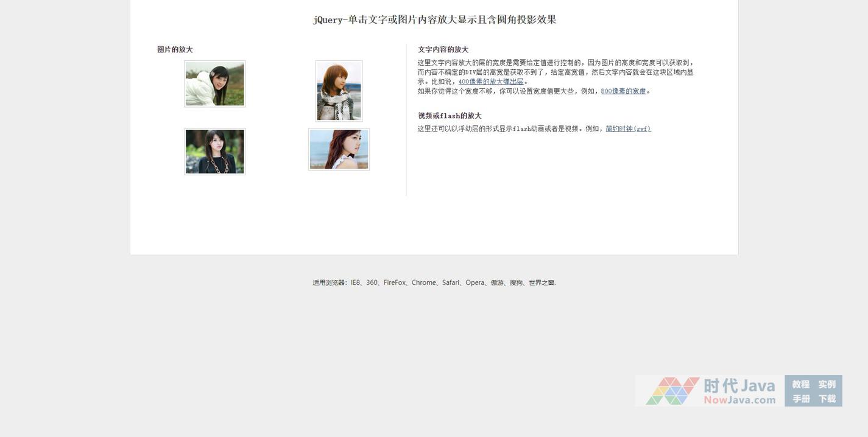The height and width of the screenshot is (437, 868).
Task: Click 下载 in the watermark menu
Action: click(x=827, y=399)
